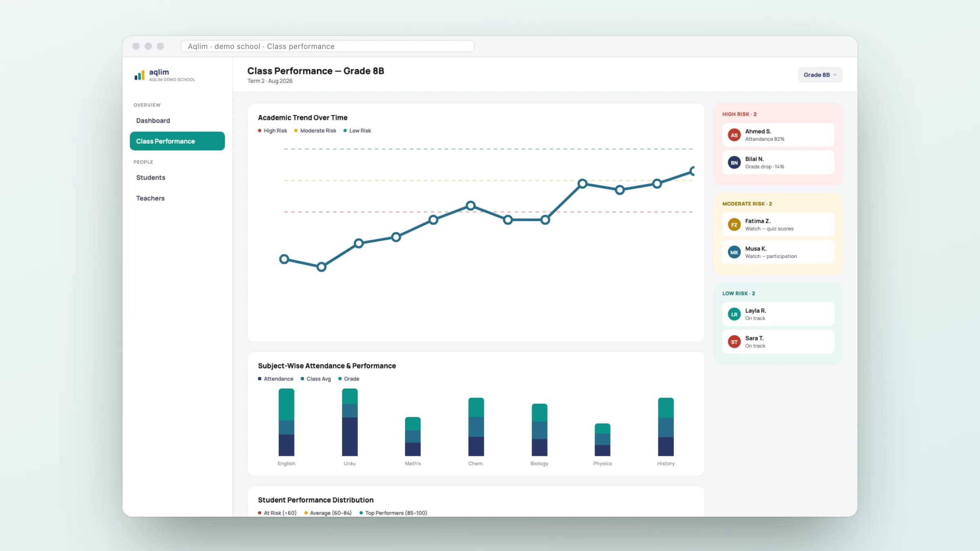Toggle Average (60-84) legend item
The height and width of the screenshot is (551, 980).
pos(328,513)
